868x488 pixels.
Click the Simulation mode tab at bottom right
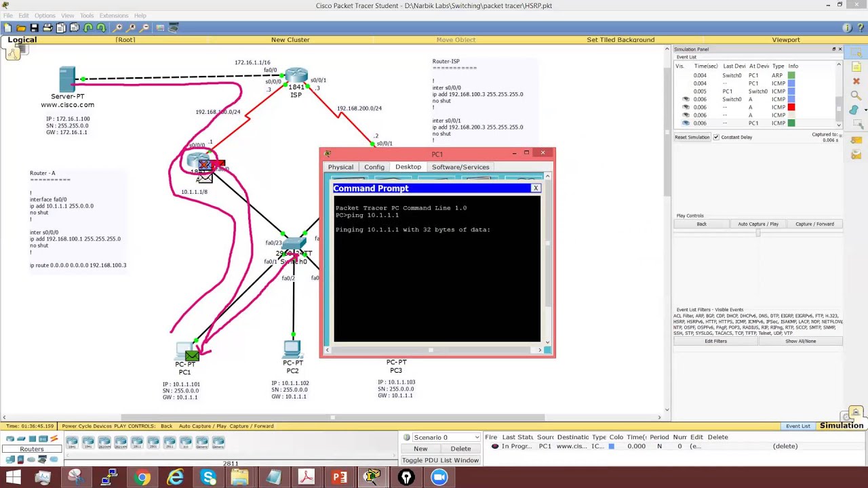tap(842, 426)
